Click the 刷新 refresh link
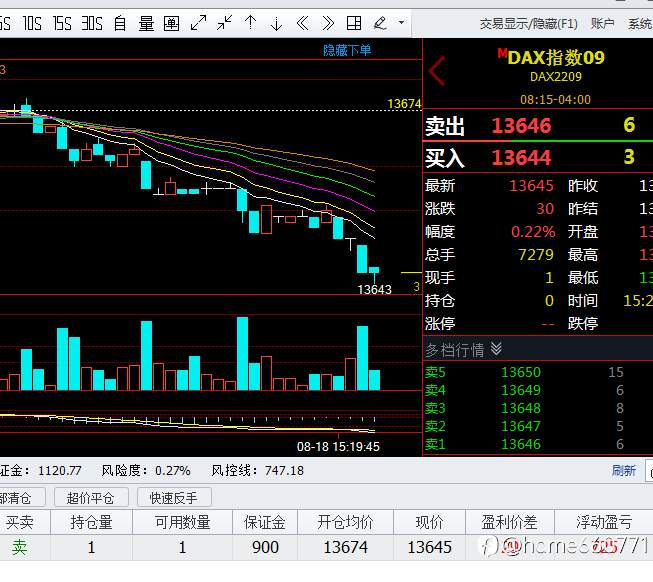This screenshot has width=653, height=582. coord(623,471)
